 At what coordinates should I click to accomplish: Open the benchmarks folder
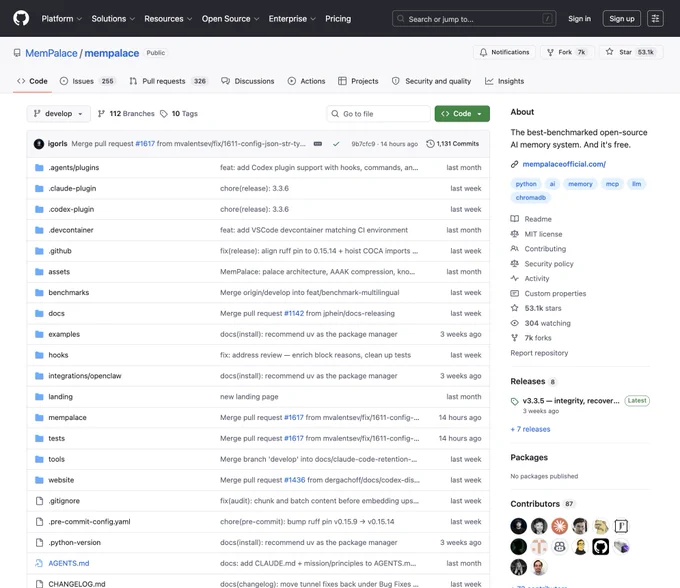(x=69, y=292)
